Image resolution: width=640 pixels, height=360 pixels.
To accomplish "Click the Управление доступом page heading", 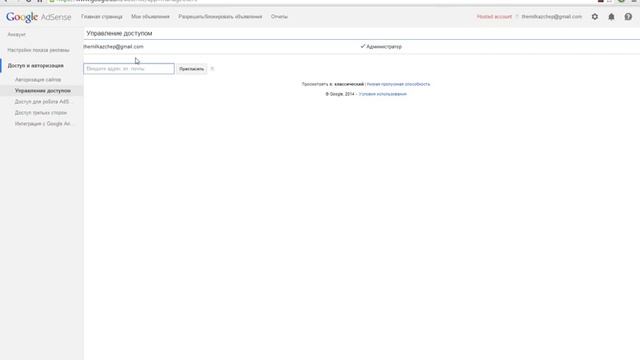I will click(119, 33).
